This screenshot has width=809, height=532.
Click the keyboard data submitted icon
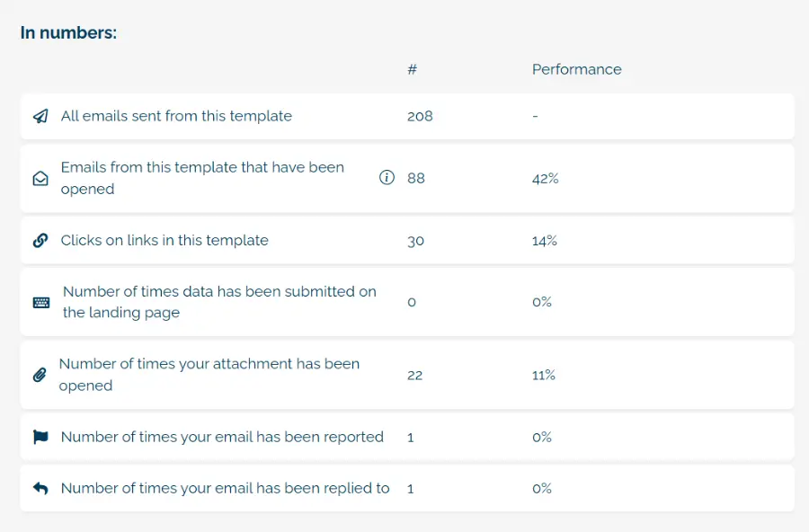coord(41,302)
